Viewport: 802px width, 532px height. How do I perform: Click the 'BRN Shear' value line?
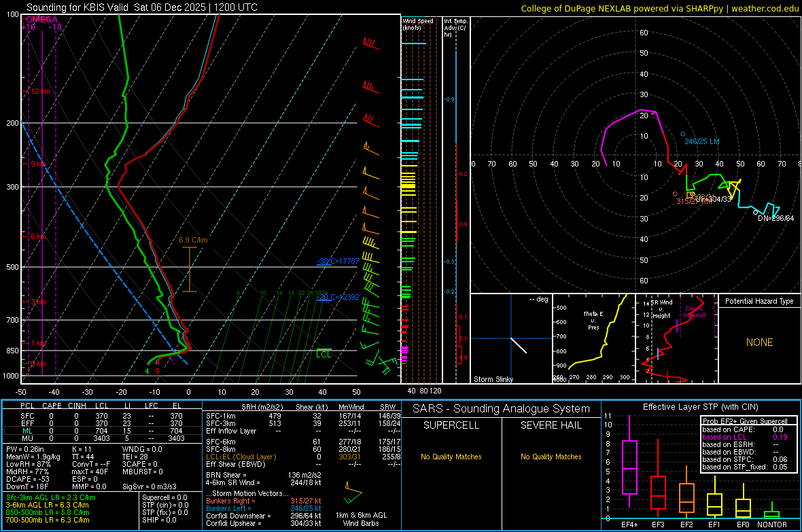click(264, 475)
